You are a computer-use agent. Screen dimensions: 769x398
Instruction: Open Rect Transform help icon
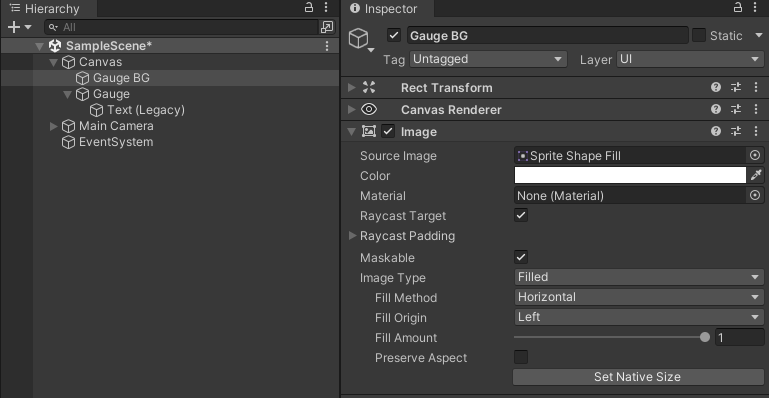tap(716, 88)
